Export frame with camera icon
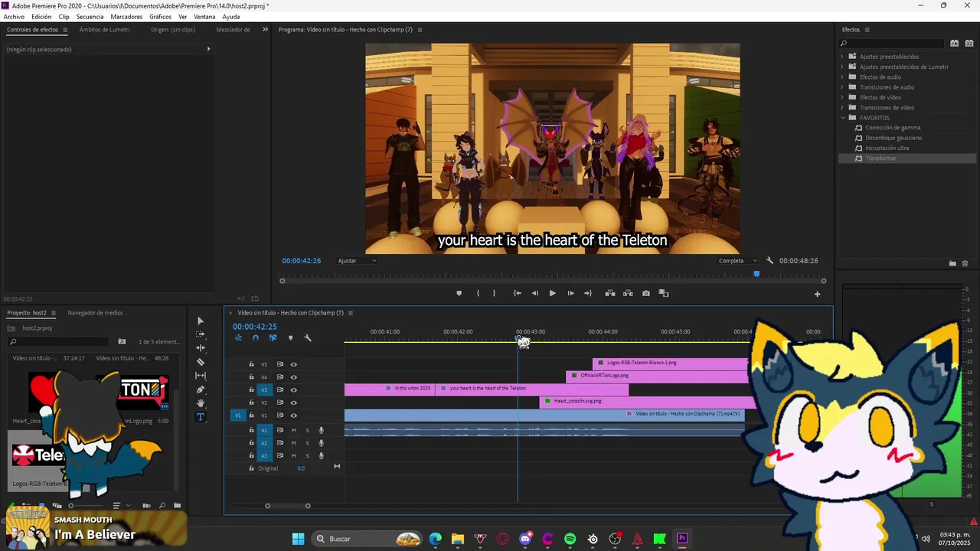 tap(646, 293)
